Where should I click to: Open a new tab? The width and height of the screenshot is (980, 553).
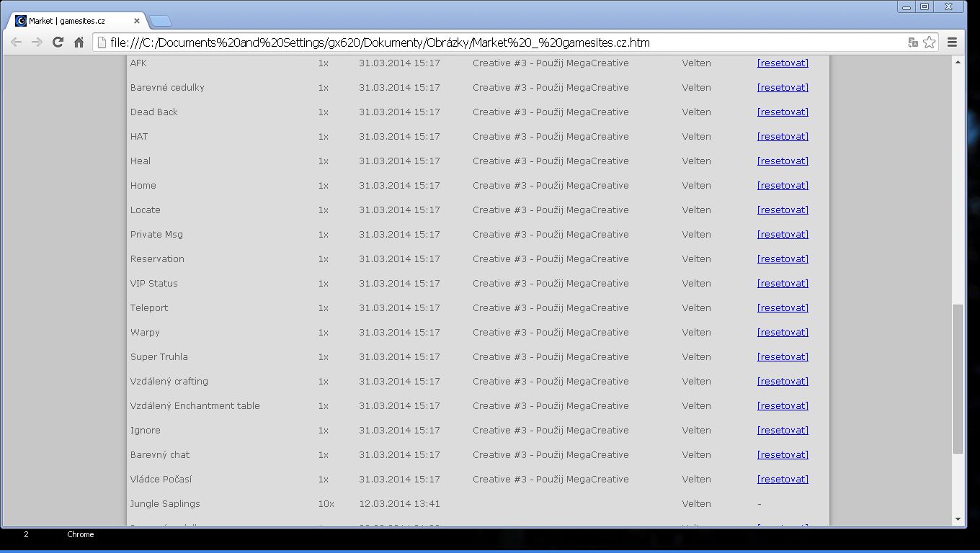coord(160,21)
